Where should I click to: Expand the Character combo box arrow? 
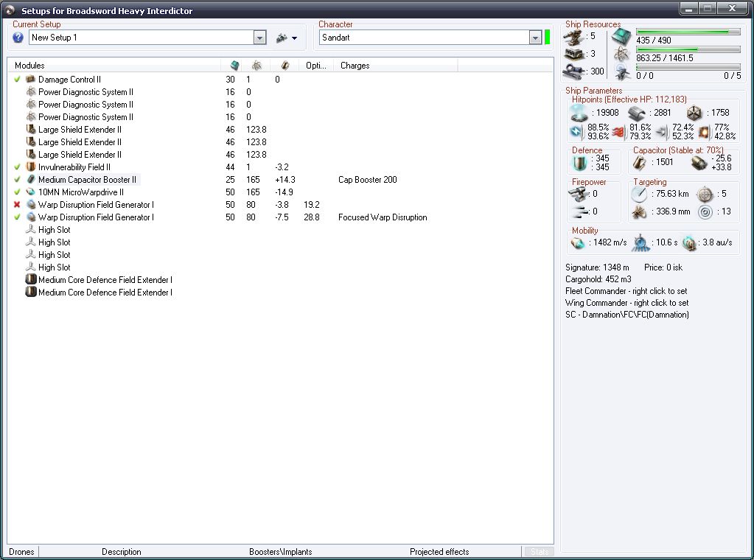coord(535,38)
